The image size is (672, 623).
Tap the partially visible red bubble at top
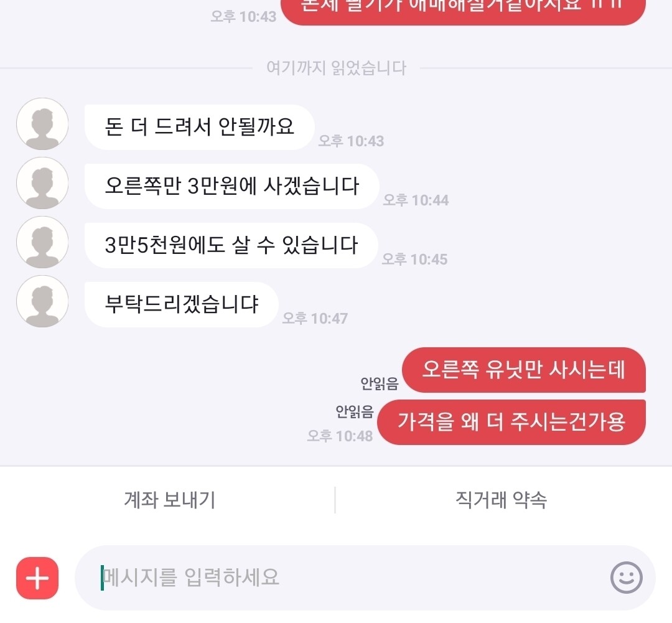pos(463,11)
